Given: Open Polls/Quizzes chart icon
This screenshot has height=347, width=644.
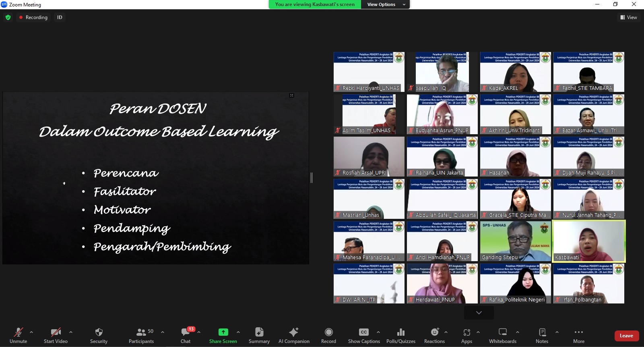Looking at the screenshot, I should click(401, 332).
